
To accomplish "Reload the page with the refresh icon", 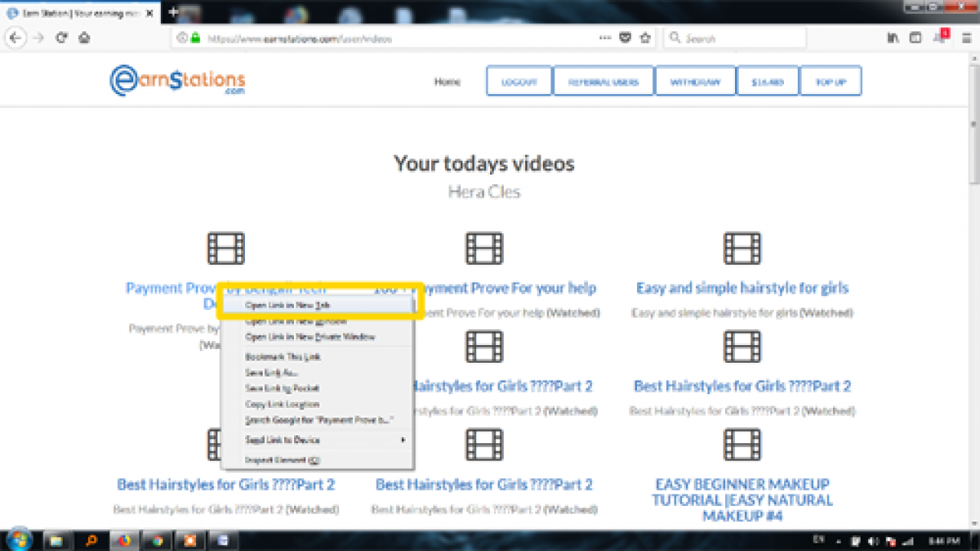I will (62, 37).
